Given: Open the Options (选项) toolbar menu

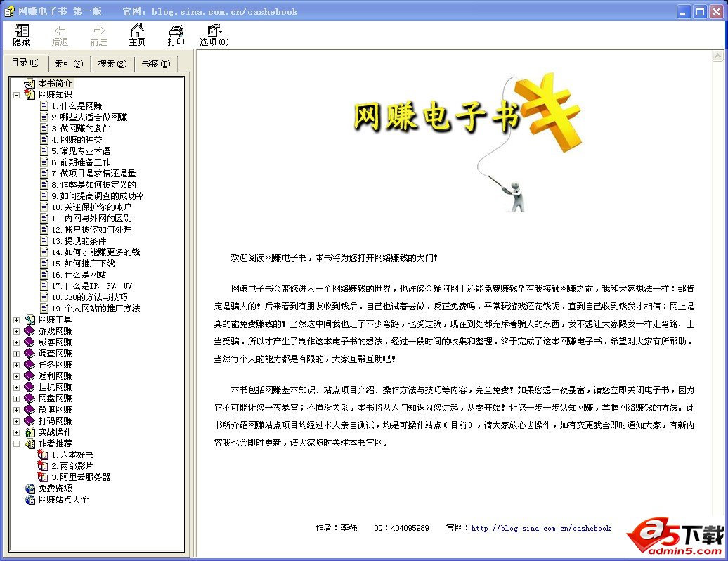Looking at the screenshot, I should (214, 31).
